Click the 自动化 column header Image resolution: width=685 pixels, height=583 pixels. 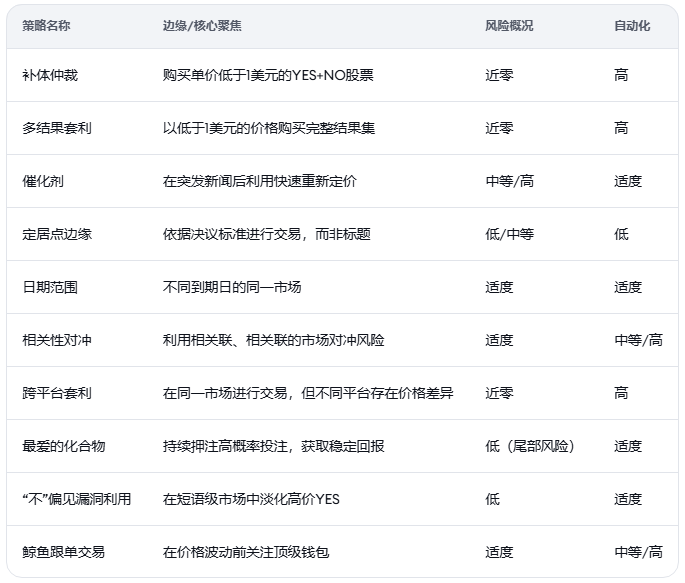click(x=632, y=26)
